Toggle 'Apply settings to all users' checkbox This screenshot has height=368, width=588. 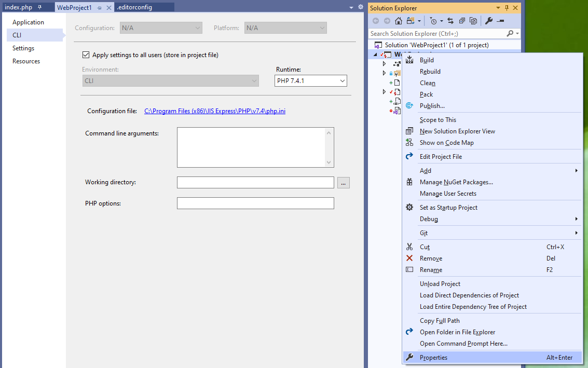(86, 55)
